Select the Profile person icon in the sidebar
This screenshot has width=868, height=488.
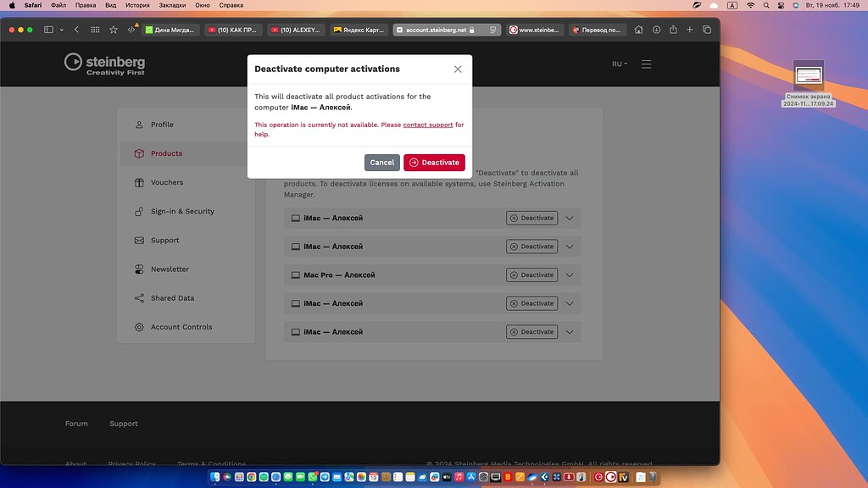coord(139,125)
